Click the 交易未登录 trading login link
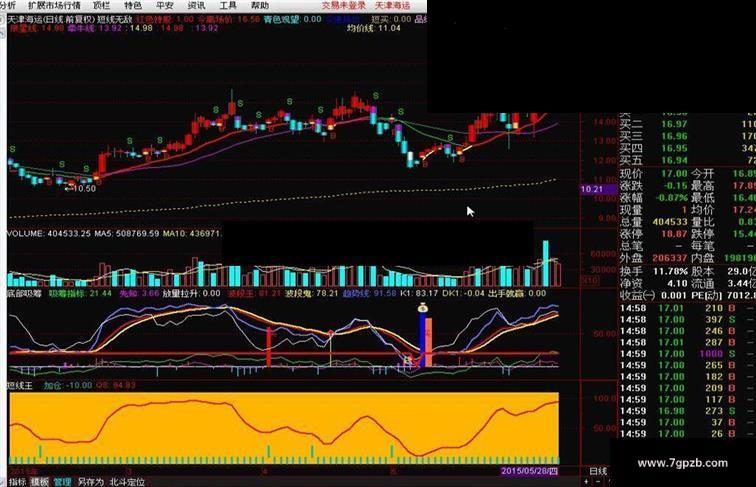The image size is (756, 487). click(x=344, y=5)
